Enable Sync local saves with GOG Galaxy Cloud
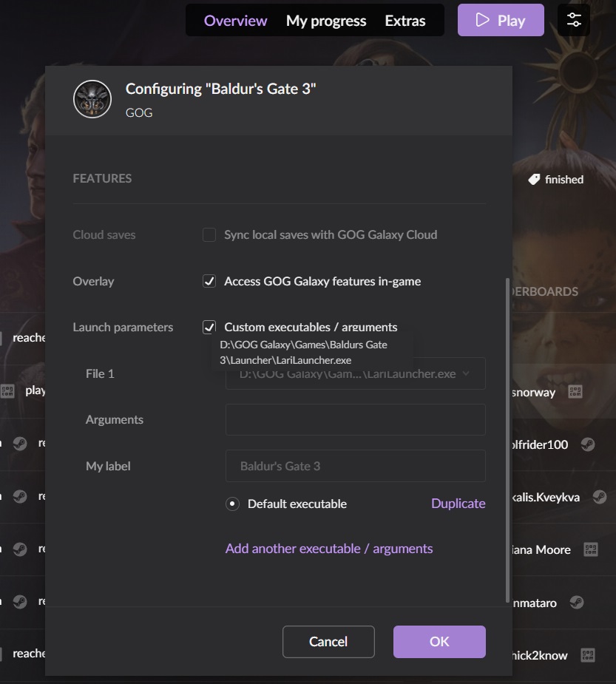 tap(209, 234)
